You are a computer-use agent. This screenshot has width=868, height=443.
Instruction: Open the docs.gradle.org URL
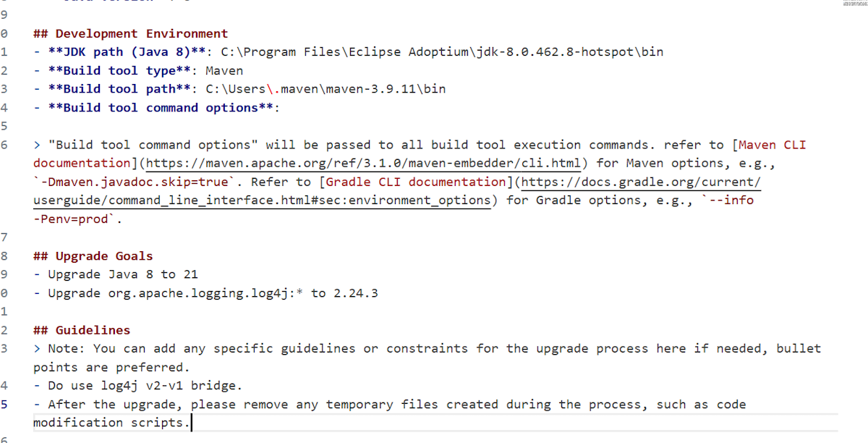[641, 182]
